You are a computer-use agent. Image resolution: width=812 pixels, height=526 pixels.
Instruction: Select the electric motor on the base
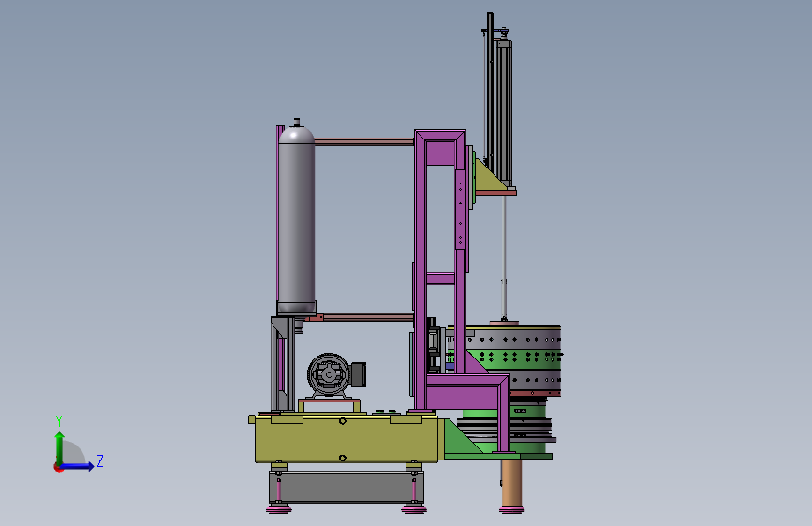(x=335, y=373)
